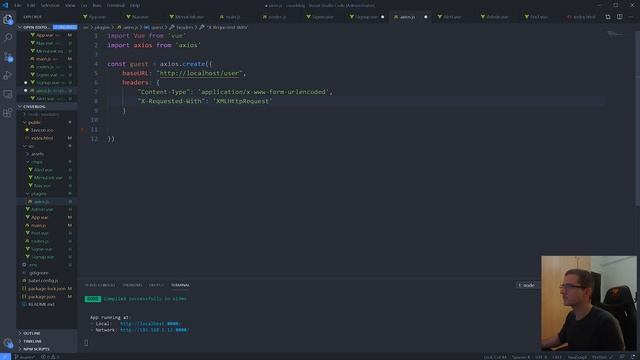Viewport: 640px width, 360px height.
Task: Expand the NPM Scripts section
Action: (46, 349)
